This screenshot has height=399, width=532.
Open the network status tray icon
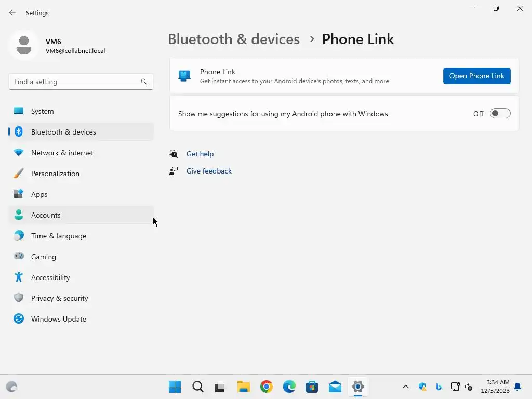pos(455,387)
